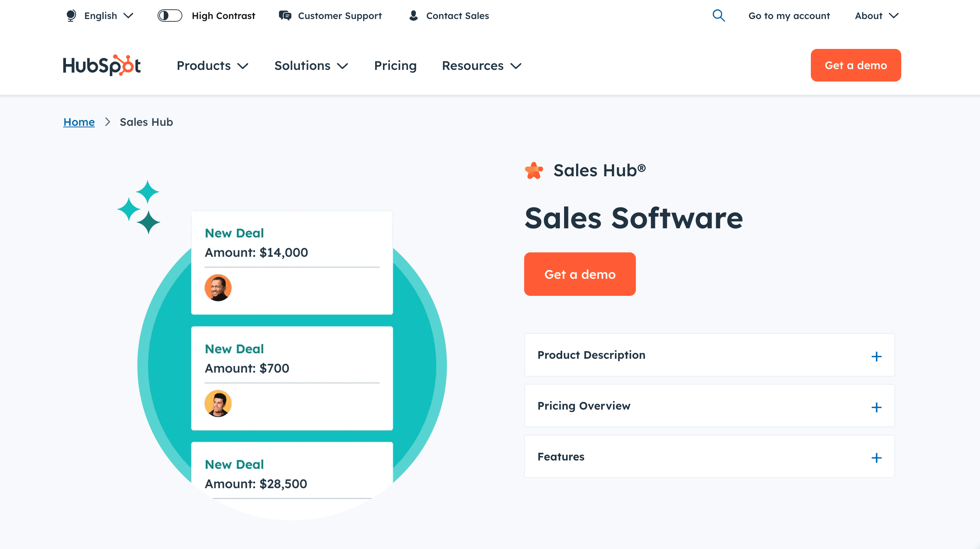Click the Customer Support chat icon
980x549 pixels.
tap(283, 16)
